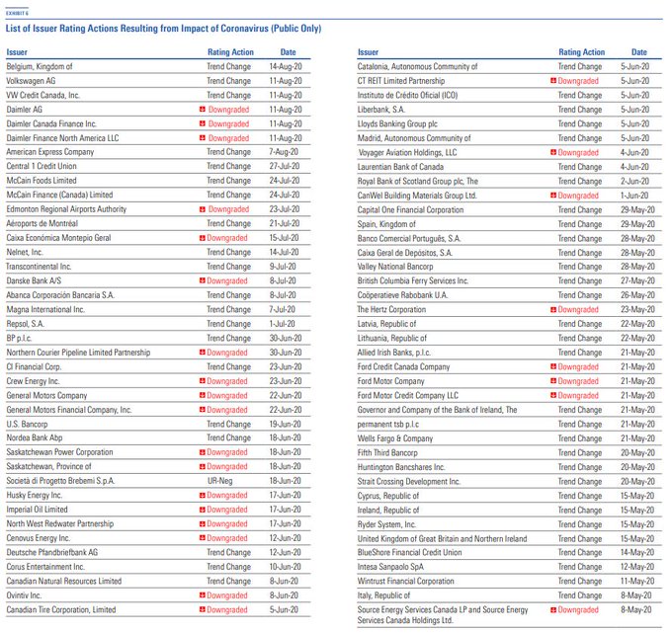
Task: Select 'Catalonia, Autonomous Community of'
Action: [x=417, y=66]
